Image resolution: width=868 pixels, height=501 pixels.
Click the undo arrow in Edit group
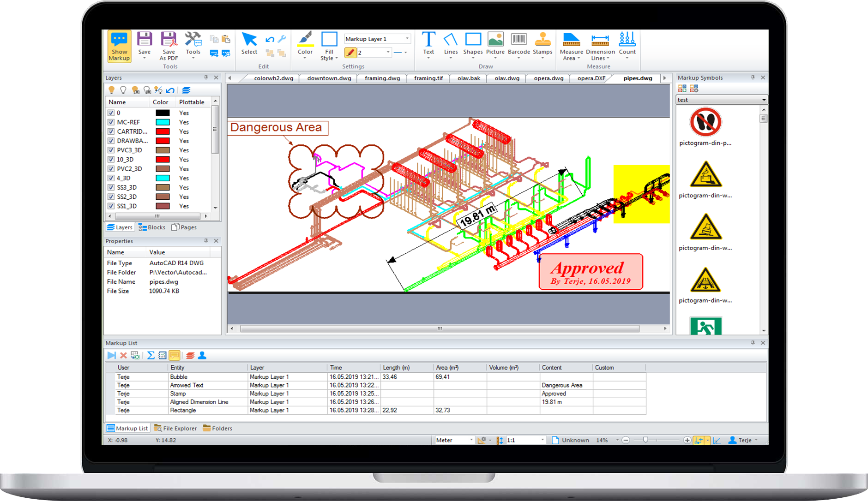pyautogui.click(x=270, y=39)
